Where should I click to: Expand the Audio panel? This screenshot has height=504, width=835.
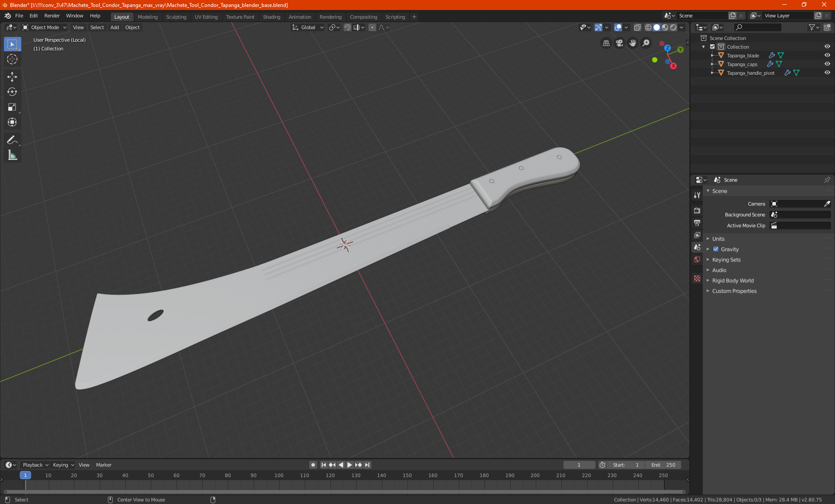click(719, 270)
